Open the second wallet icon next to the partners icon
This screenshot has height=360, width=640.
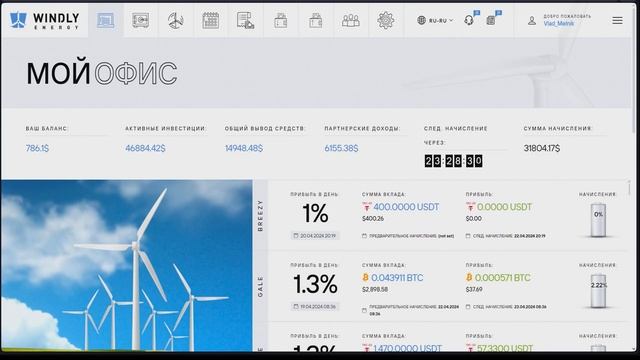316,20
